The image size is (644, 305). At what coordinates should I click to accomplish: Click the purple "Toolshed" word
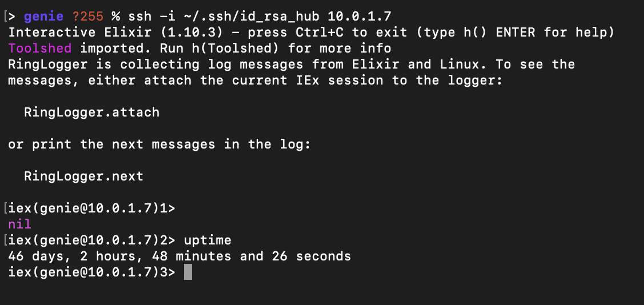tap(40, 48)
